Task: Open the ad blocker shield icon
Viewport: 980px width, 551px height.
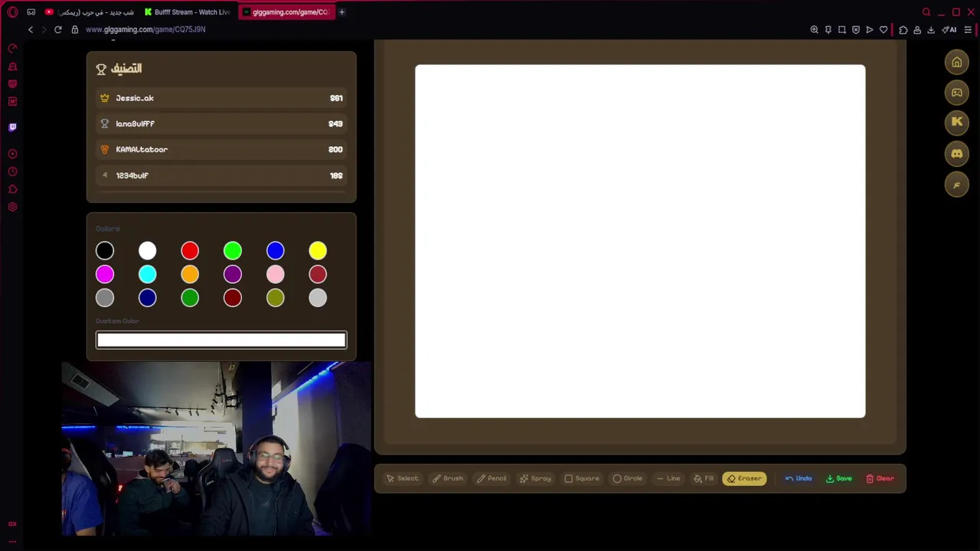Action: pos(856,30)
